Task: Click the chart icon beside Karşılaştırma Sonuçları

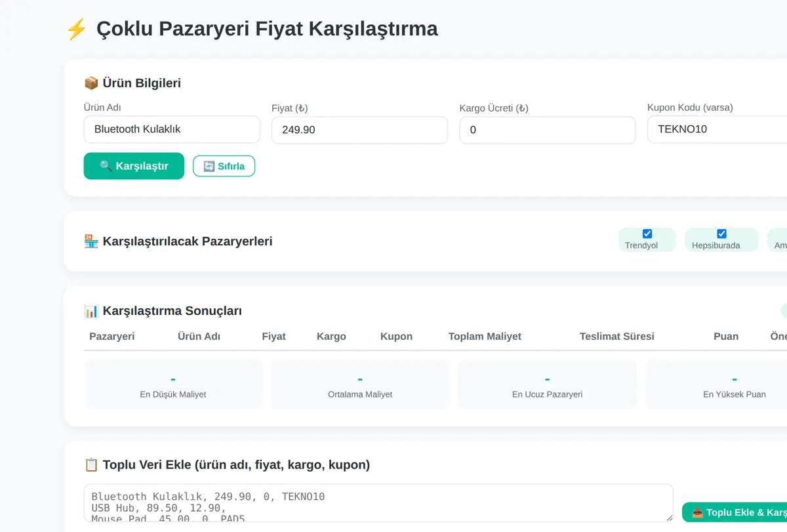Action: pyautogui.click(x=91, y=310)
